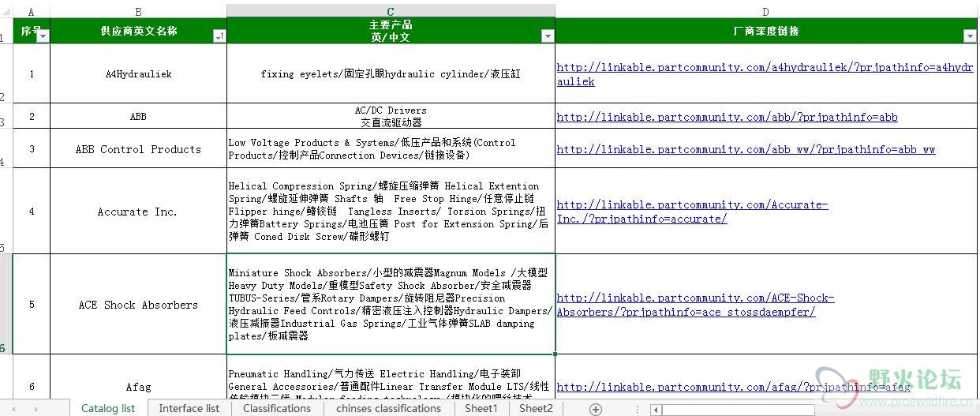Screen dimensions: 980x416
Task: Select the Sheet2 tab
Action: (x=537, y=409)
